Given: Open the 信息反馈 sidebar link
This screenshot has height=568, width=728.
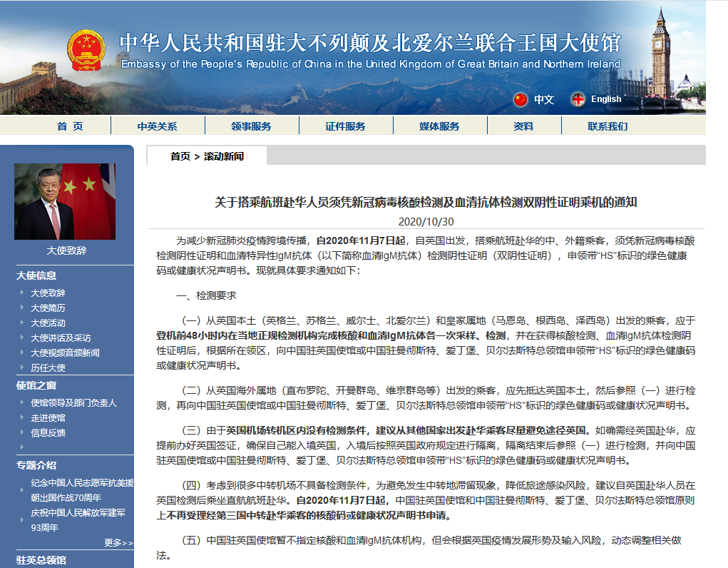Looking at the screenshot, I should coord(48,432).
